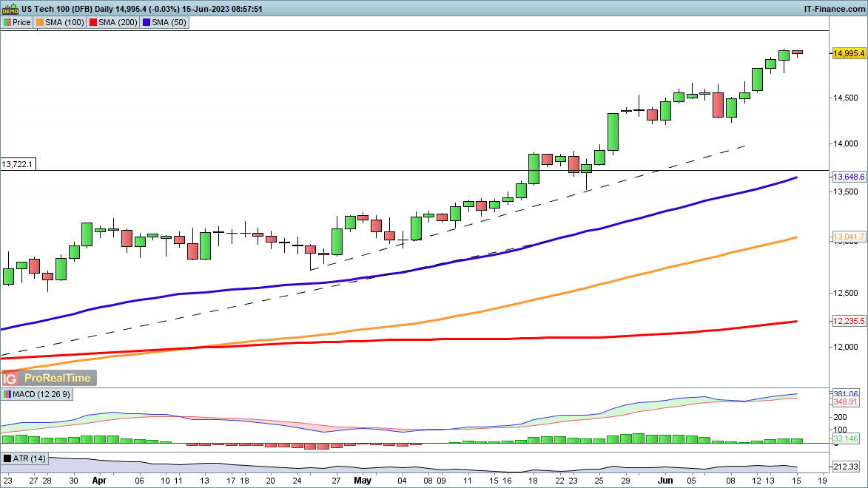Image resolution: width=868 pixels, height=488 pixels.
Task: Click the orange SMA (100) color swatch
Action: 40,23
